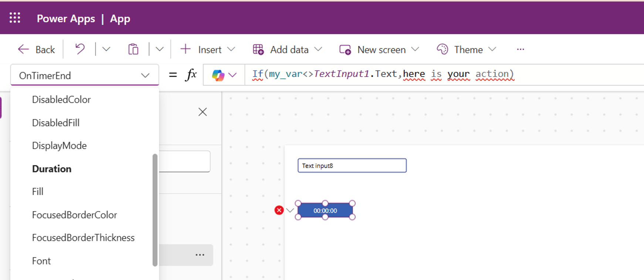Click the Text input8 field on canvas
Viewport: 644px width, 280px height.
[x=352, y=166]
